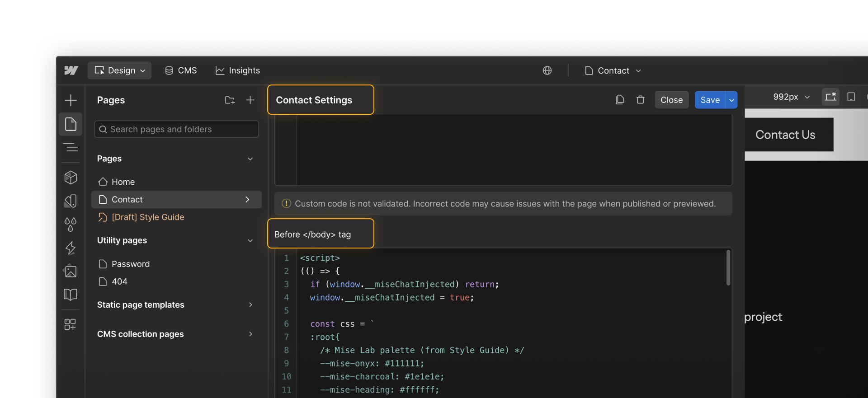
Task: Open the Components cube icon
Action: pos(71,178)
